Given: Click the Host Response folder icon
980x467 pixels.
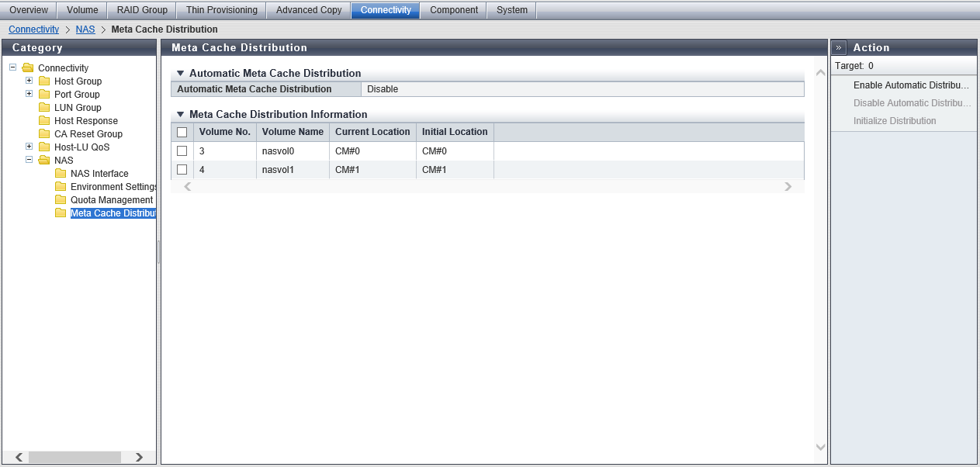Looking at the screenshot, I should 44,121.
